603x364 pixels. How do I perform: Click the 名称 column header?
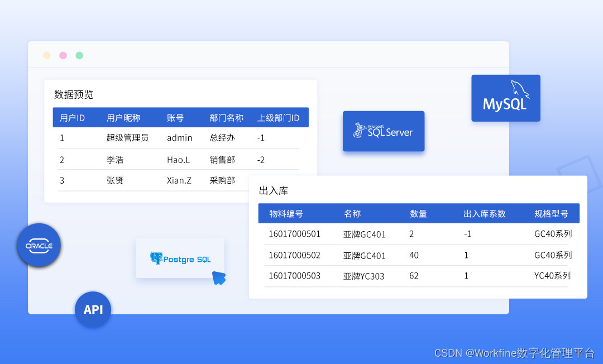click(352, 214)
